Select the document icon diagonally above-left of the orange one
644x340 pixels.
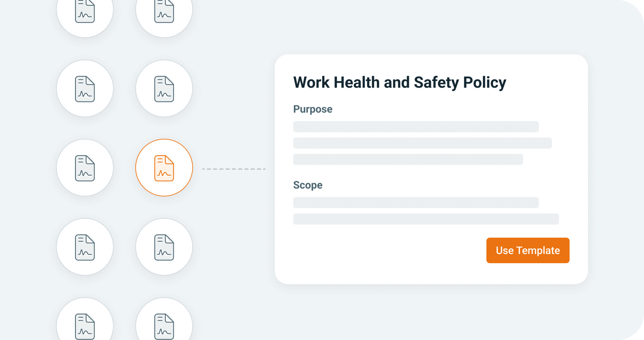85,89
